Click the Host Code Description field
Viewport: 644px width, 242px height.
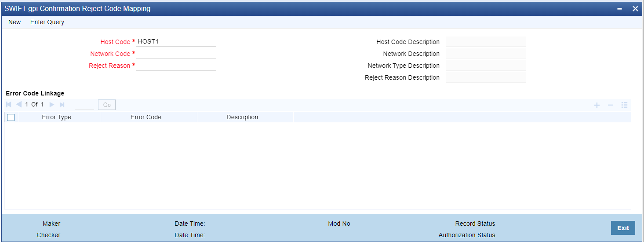pyautogui.click(x=486, y=42)
